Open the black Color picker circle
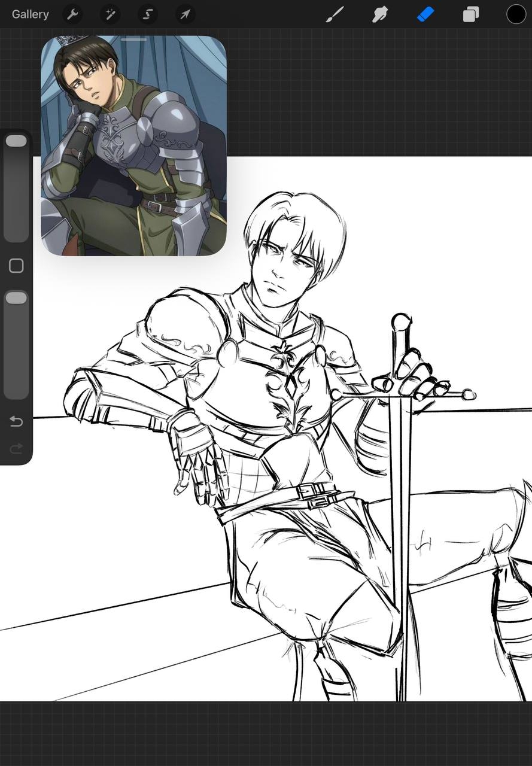Viewport: 532px width, 766px height. (516, 14)
